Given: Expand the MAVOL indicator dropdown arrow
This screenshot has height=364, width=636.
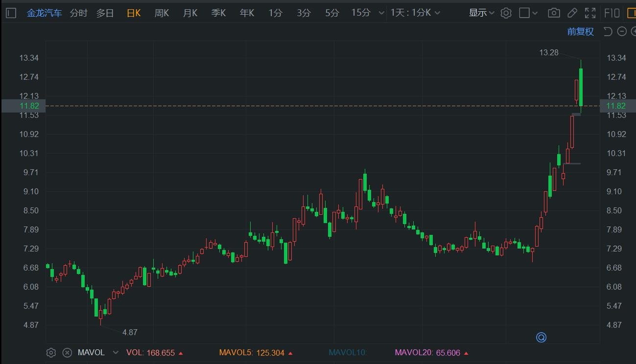Looking at the screenshot, I should pyautogui.click(x=116, y=353).
